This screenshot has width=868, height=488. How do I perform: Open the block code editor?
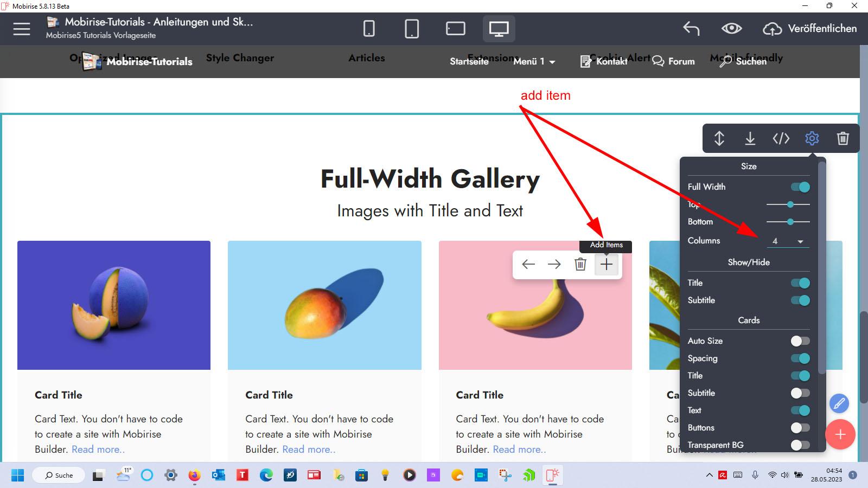pos(781,138)
